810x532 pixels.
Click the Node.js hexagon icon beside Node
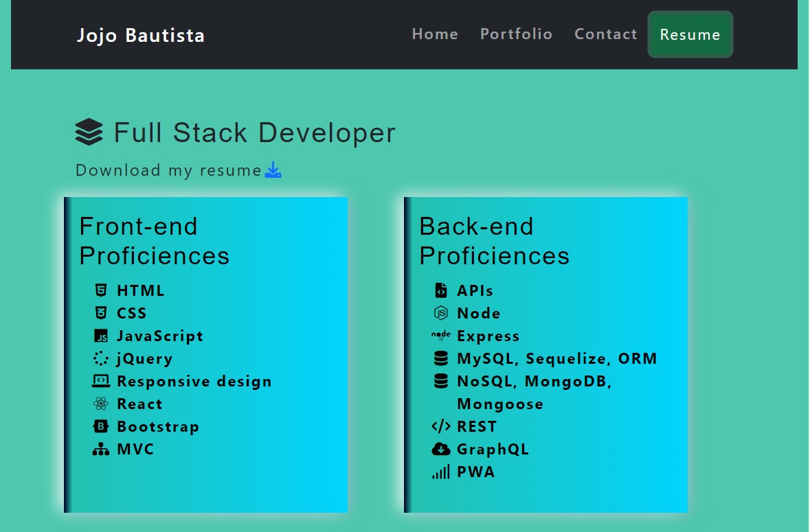coord(440,313)
